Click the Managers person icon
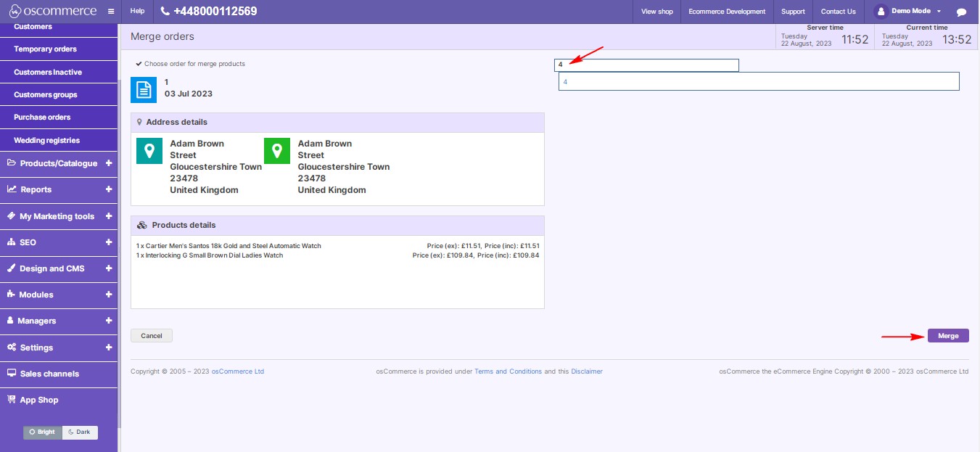980x452 pixels. tap(11, 321)
